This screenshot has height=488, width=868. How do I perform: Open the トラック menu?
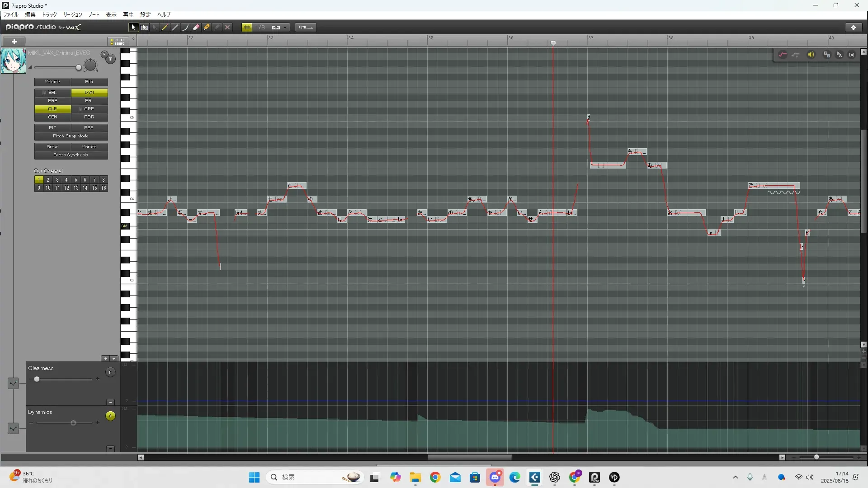click(49, 15)
